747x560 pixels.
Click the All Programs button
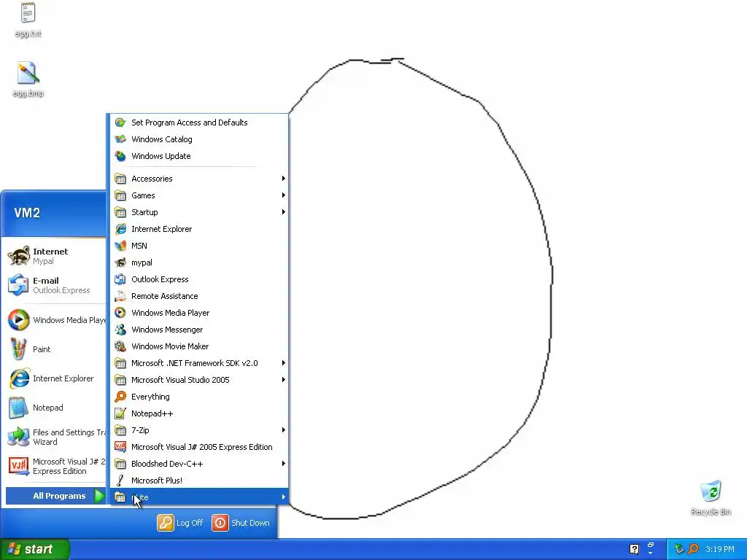tap(55, 496)
